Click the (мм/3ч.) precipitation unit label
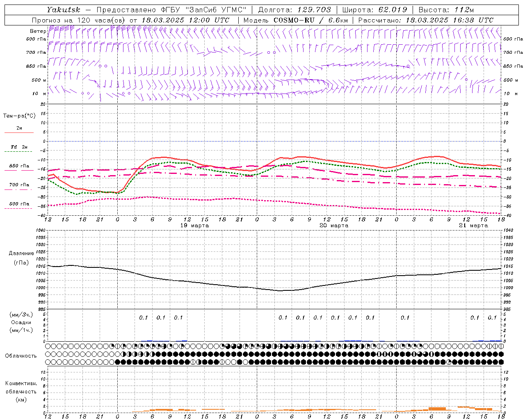 (x=21, y=315)
